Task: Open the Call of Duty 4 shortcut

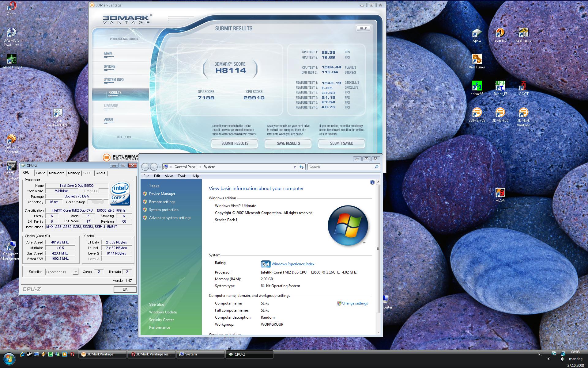Action: click(x=11, y=61)
